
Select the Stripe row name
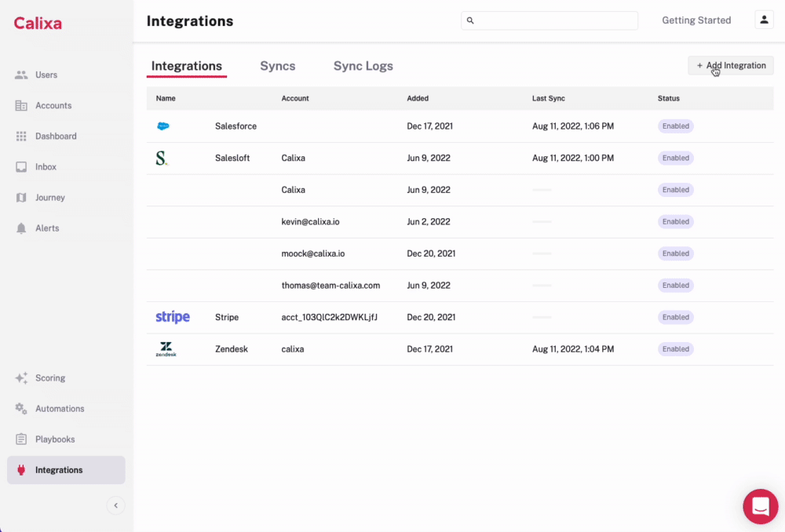(x=227, y=317)
